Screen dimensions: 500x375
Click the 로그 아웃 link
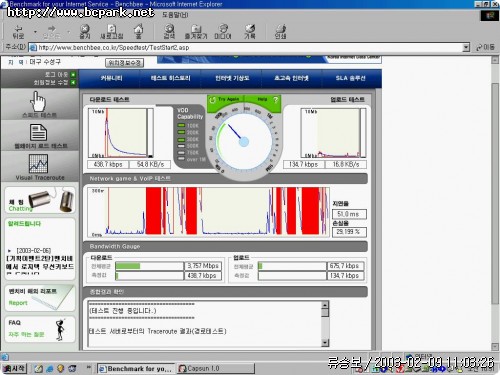(x=60, y=74)
